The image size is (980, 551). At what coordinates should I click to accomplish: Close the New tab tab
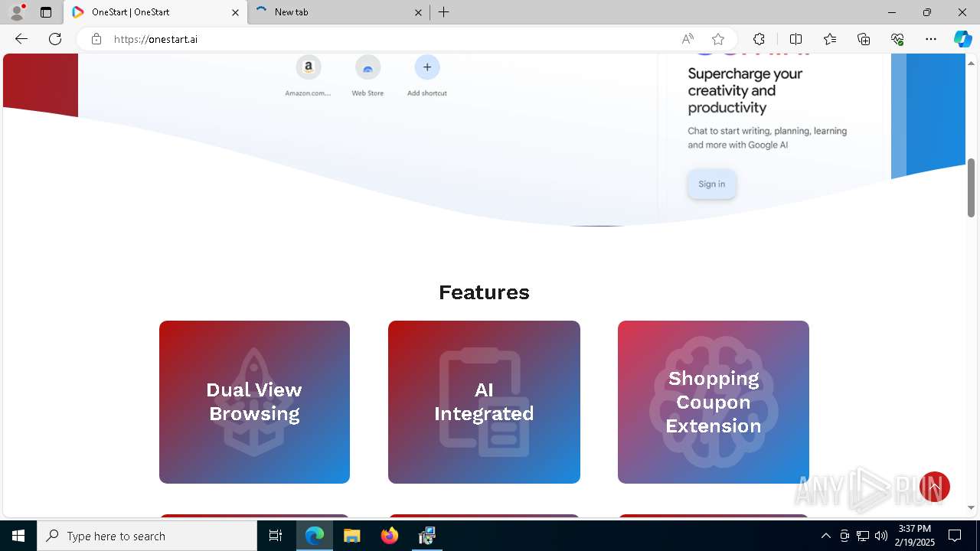click(x=418, y=12)
